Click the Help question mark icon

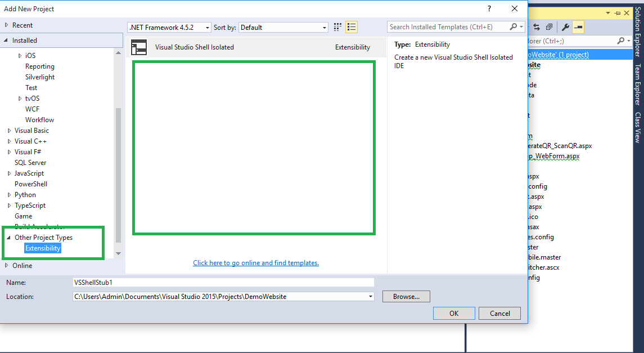click(x=489, y=8)
